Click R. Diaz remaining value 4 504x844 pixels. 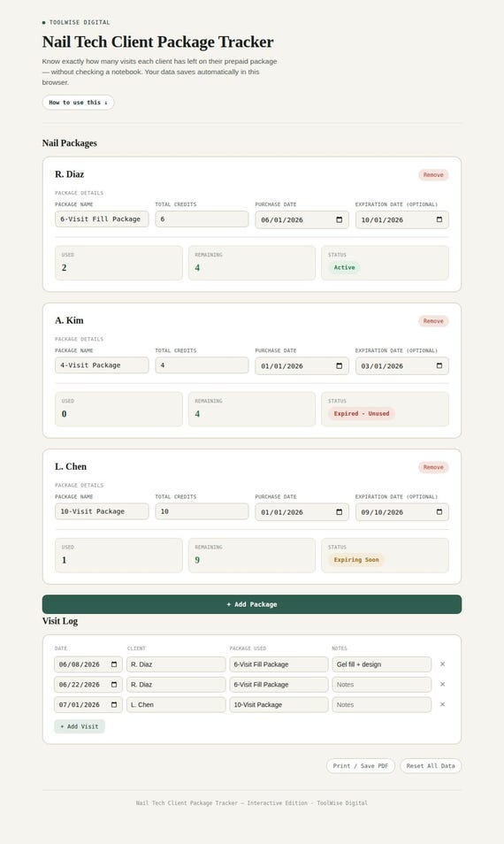[x=197, y=267]
